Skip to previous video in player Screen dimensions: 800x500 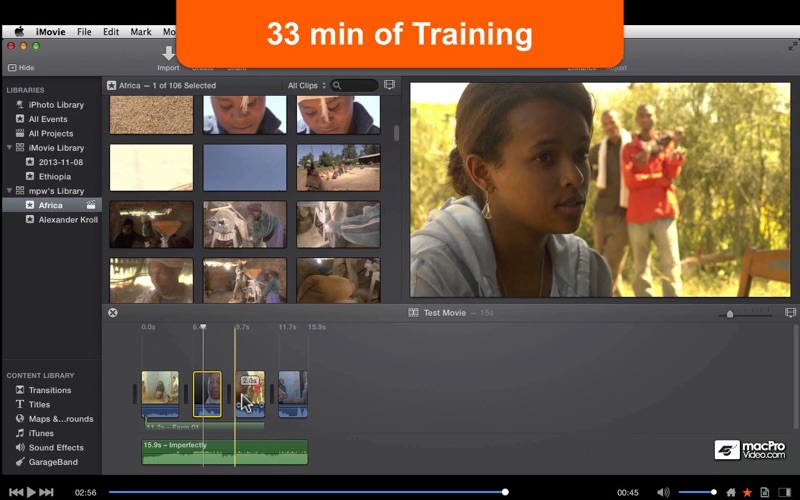click(x=16, y=492)
